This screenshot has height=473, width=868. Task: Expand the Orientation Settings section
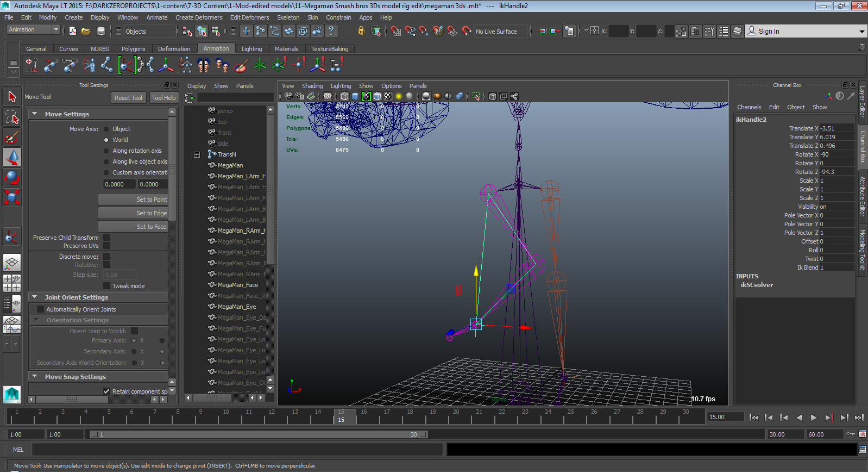pos(36,320)
